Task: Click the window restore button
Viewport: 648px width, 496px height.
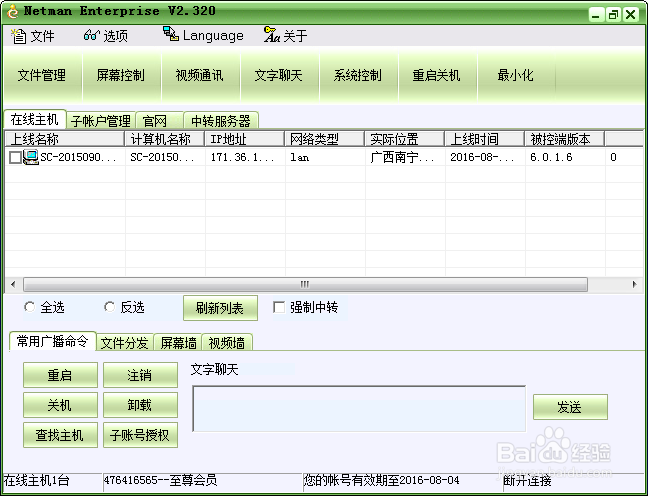Action: 613,15
